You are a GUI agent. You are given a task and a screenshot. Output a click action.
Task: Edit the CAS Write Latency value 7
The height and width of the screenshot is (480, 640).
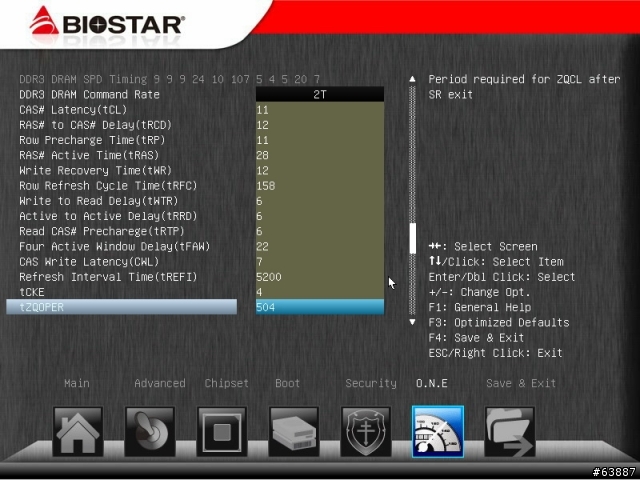(x=320, y=262)
